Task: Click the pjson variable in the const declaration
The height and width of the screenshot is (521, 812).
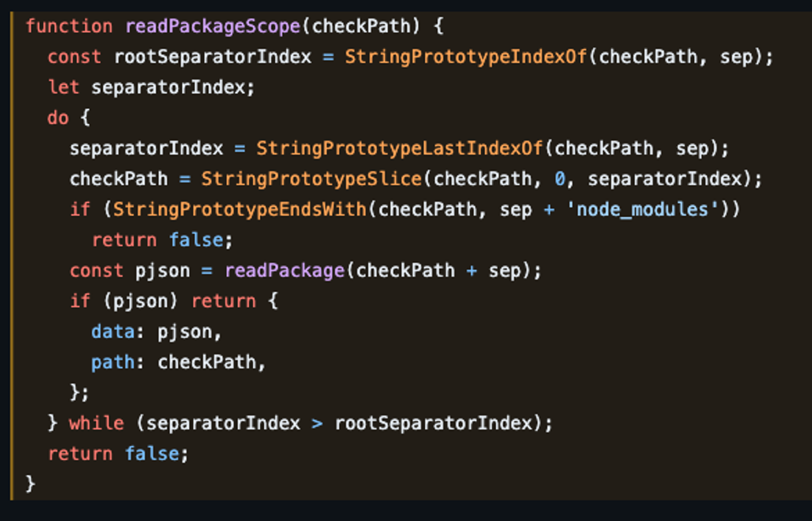Action: tap(162, 271)
